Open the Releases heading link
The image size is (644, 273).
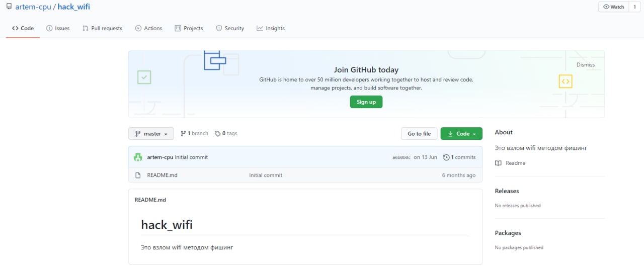coord(507,191)
